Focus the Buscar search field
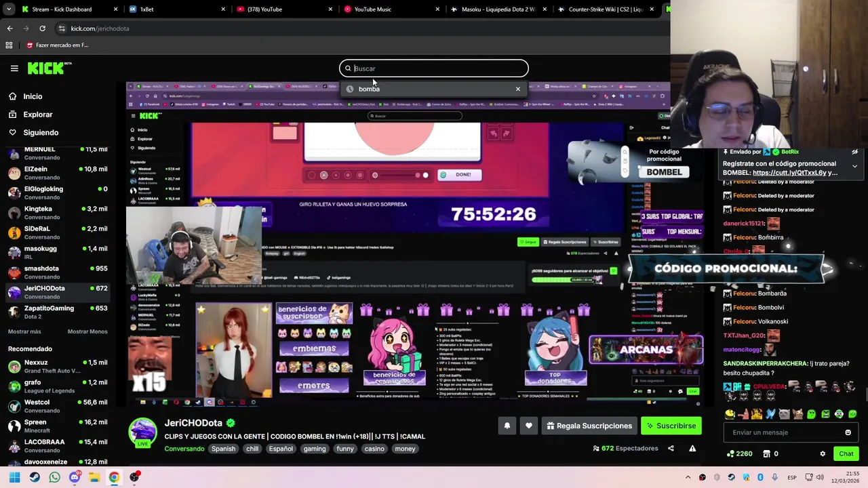This screenshot has height=488, width=868. pyautogui.click(x=434, y=68)
